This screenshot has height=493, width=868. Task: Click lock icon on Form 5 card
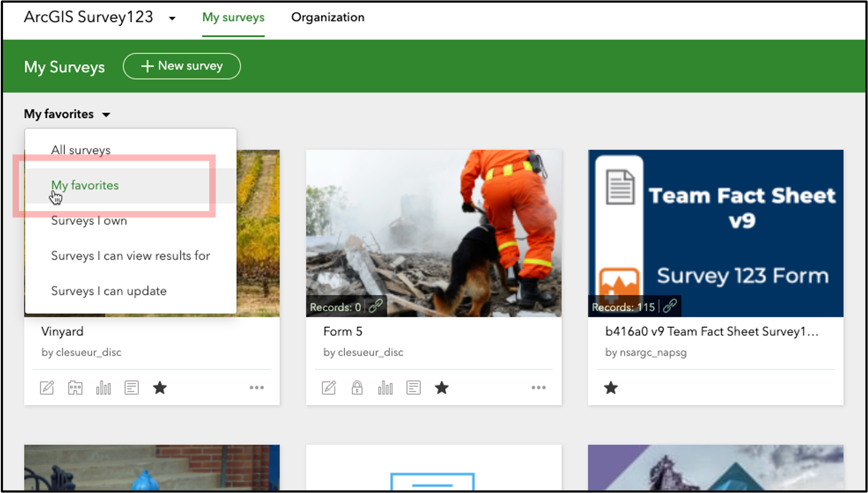click(357, 388)
